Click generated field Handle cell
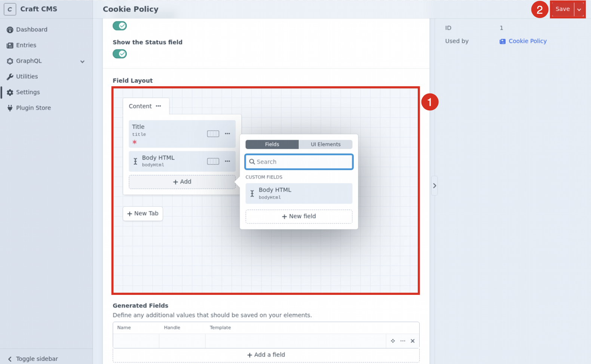 [x=182, y=341]
